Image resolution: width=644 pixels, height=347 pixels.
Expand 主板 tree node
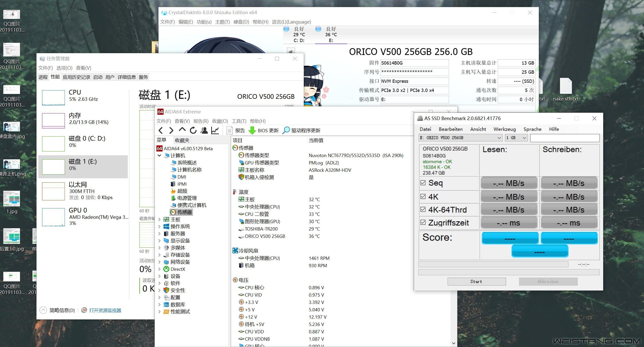point(159,219)
